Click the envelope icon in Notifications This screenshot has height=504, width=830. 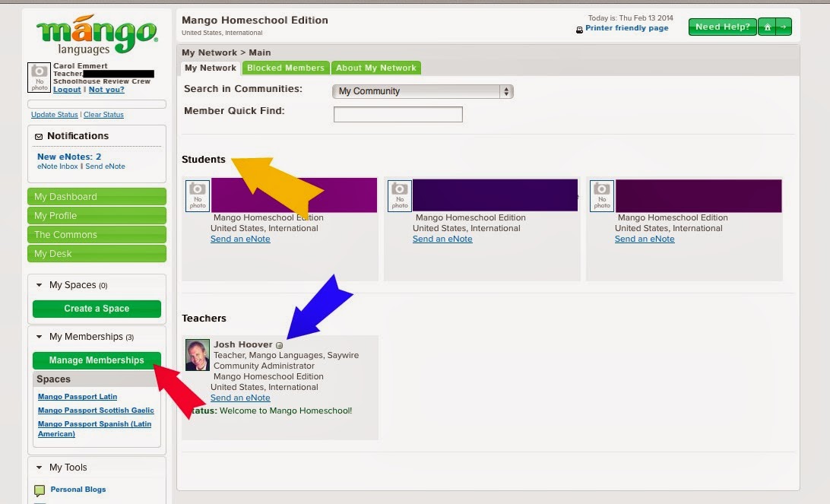[x=39, y=137]
